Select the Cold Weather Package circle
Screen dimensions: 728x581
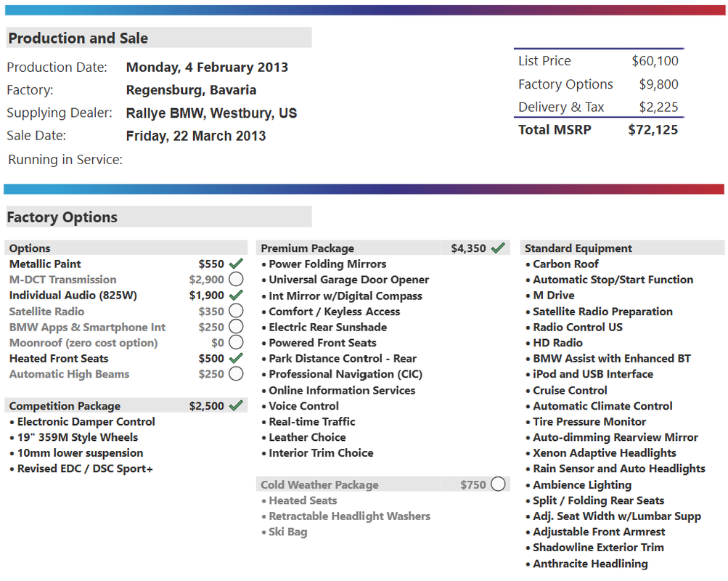[x=498, y=484]
